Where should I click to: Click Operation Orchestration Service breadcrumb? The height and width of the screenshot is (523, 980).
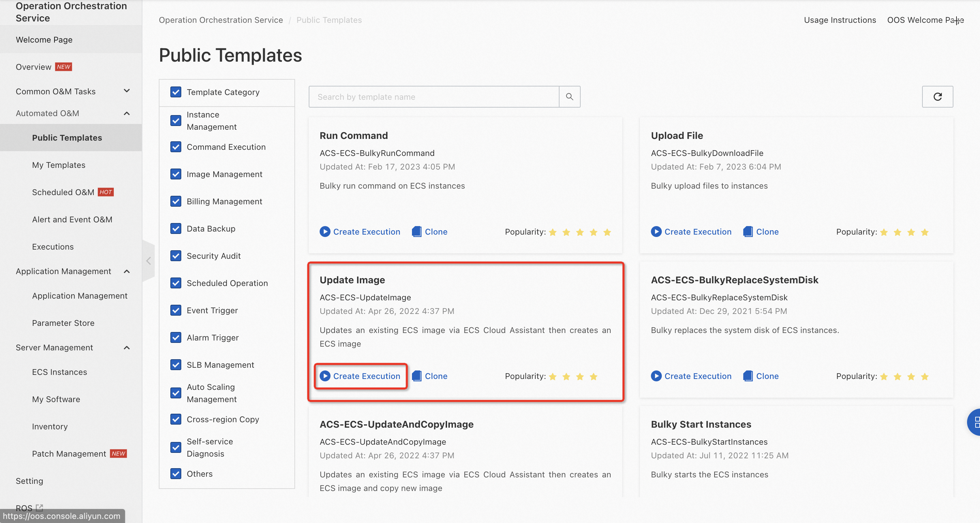coord(221,20)
